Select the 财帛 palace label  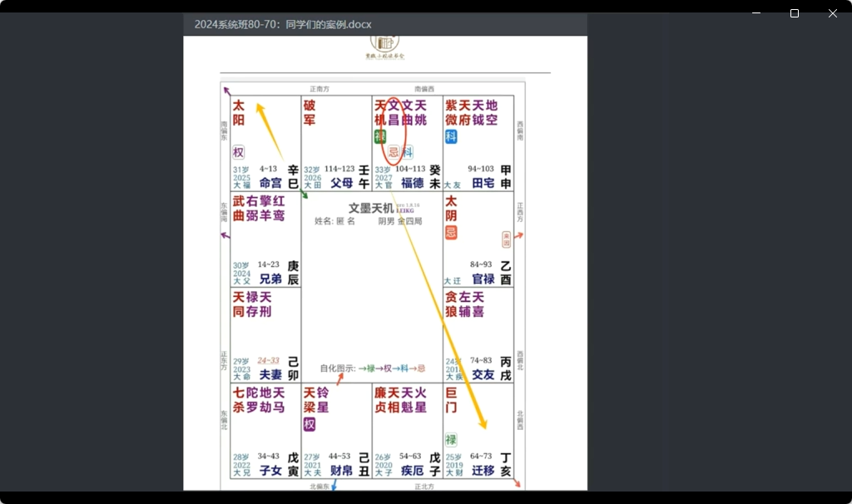coord(341,471)
